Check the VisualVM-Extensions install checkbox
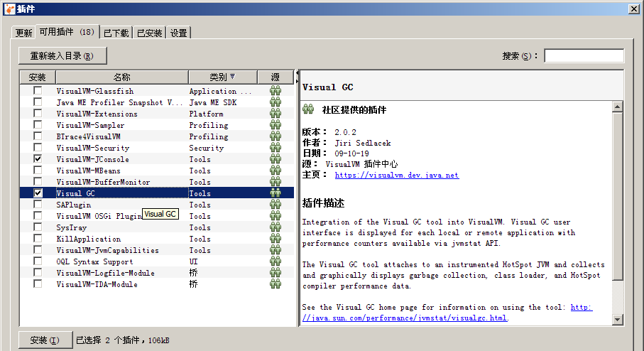The height and width of the screenshot is (351, 644). click(x=38, y=113)
